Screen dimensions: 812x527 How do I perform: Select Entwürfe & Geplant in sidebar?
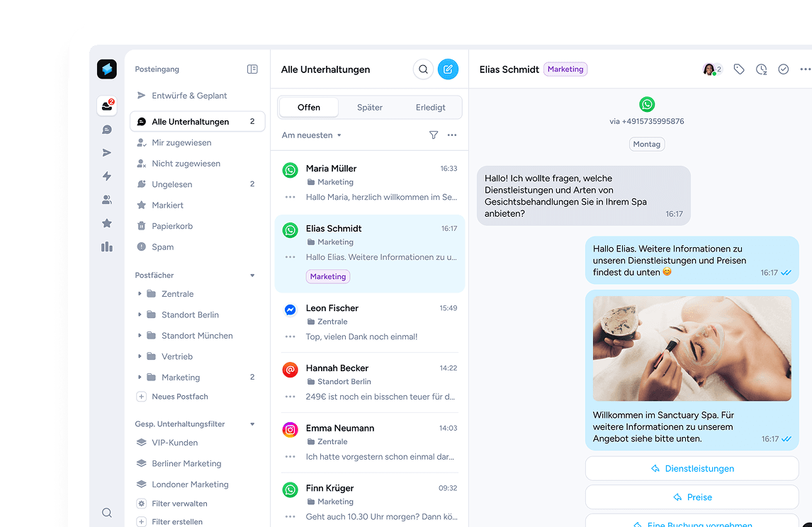189,96
